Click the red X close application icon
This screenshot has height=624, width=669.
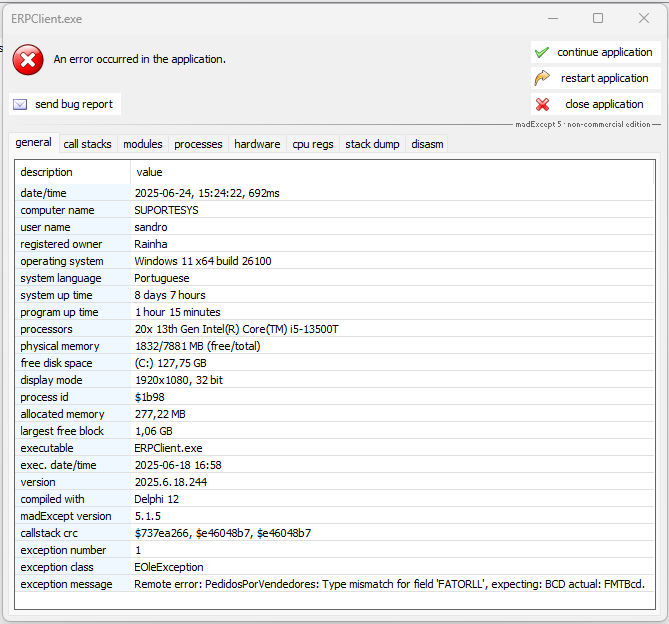tap(542, 104)
